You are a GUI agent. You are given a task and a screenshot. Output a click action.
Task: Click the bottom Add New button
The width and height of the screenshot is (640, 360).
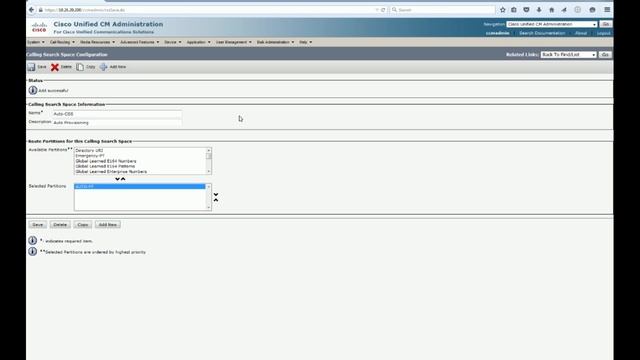(108, 225)
